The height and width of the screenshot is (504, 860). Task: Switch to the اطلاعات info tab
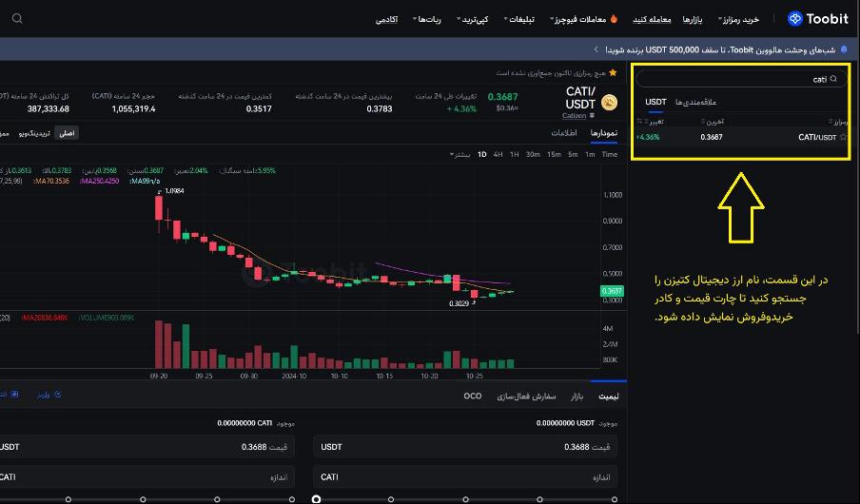(564, 133)
